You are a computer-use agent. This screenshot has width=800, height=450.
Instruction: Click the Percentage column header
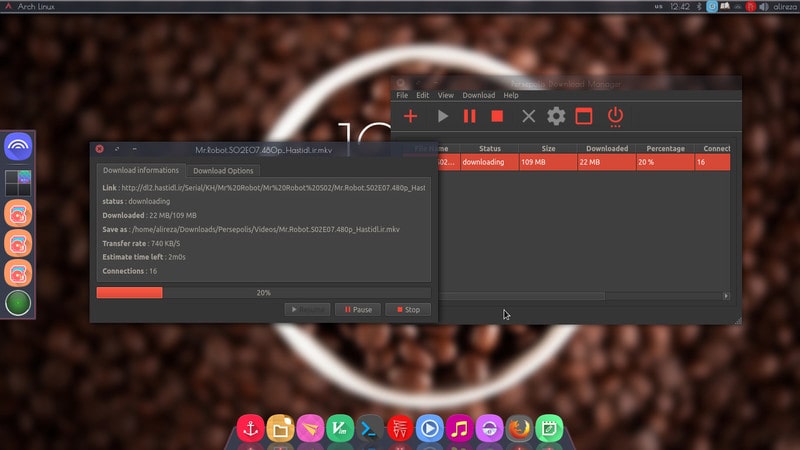click(x=665, y=148)
